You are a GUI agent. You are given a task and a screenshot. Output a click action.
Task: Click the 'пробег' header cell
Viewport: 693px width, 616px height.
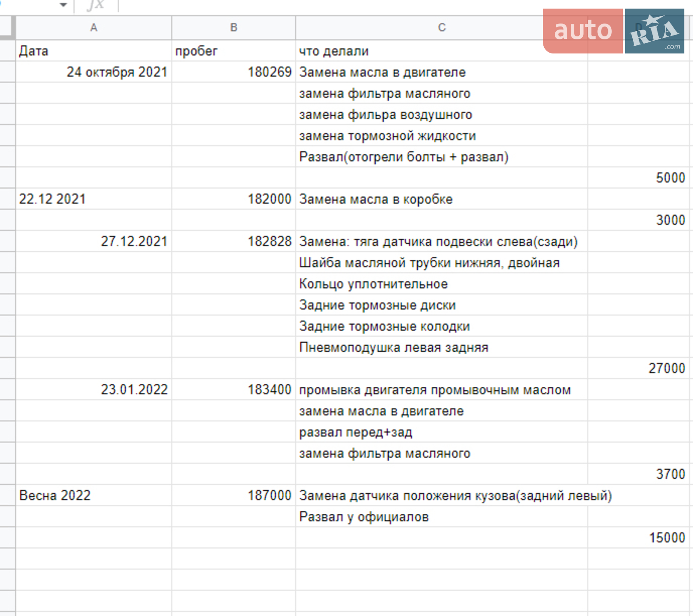tap(233, 51)
